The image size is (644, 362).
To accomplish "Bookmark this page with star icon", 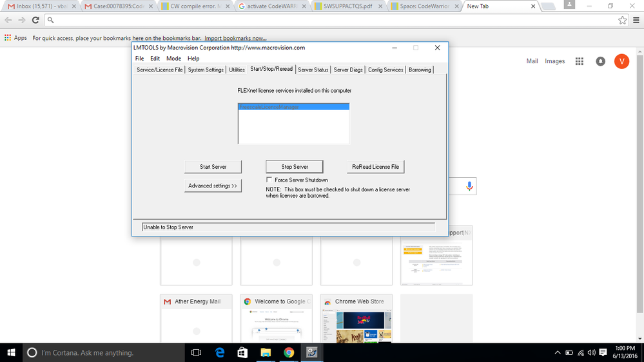I will 622,20.
